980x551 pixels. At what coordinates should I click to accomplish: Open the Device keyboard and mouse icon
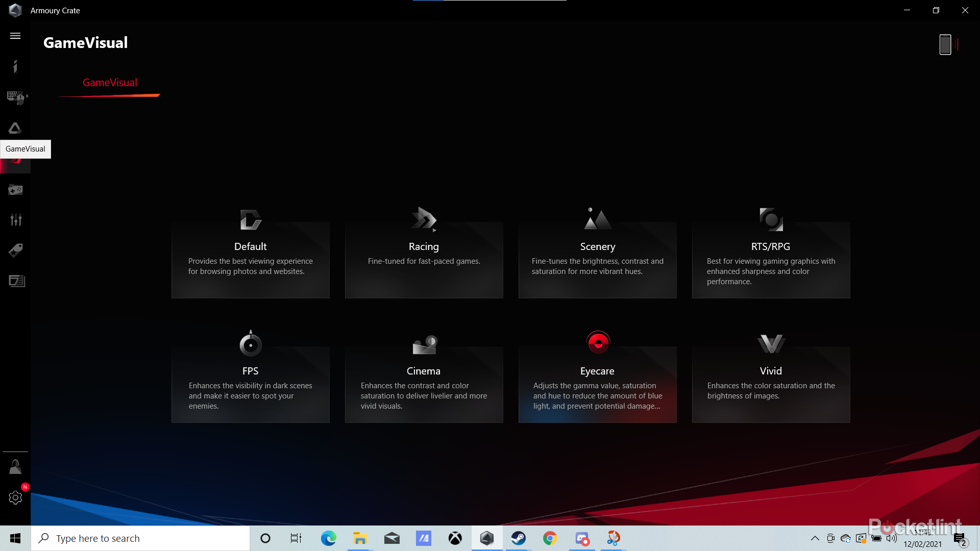point(16,97)
